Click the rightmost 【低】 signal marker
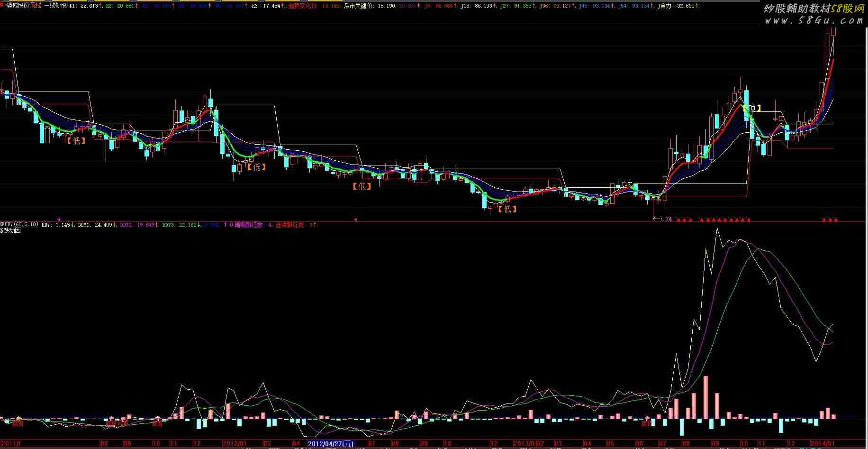The width and height of the screenshot is (868, 449). (x=507, y=209)
